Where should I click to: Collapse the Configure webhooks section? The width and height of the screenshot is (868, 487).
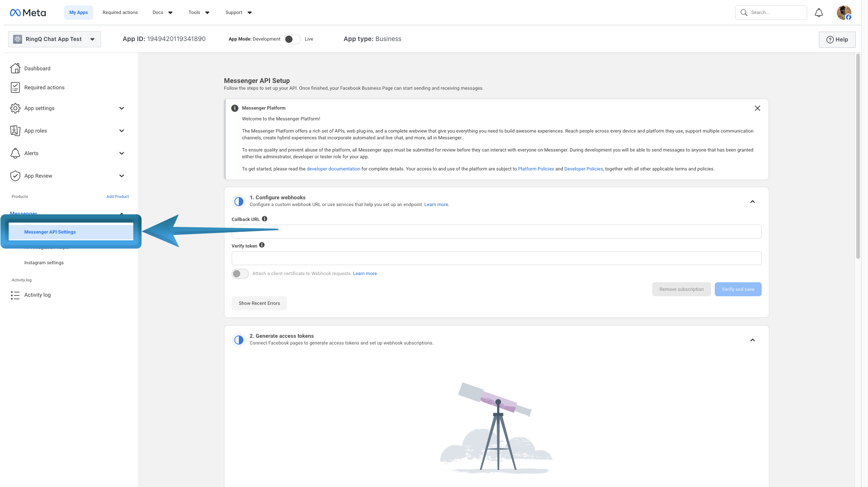753,202
